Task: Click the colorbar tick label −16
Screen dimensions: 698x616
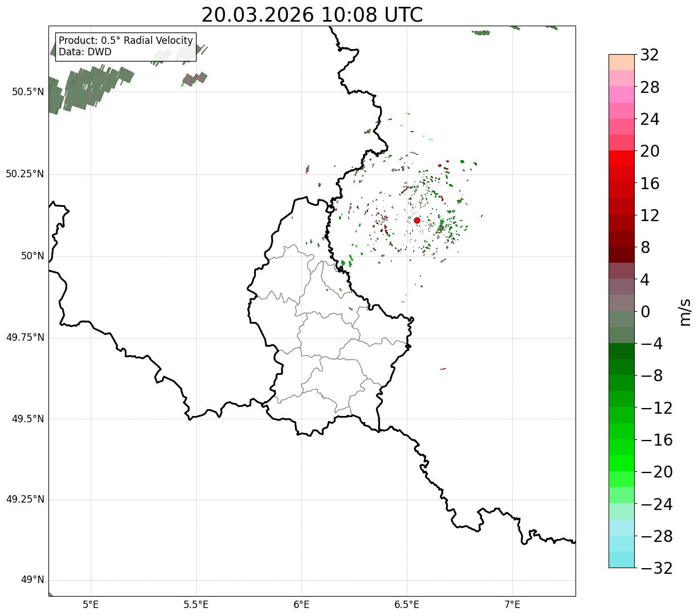Action: 656,440
